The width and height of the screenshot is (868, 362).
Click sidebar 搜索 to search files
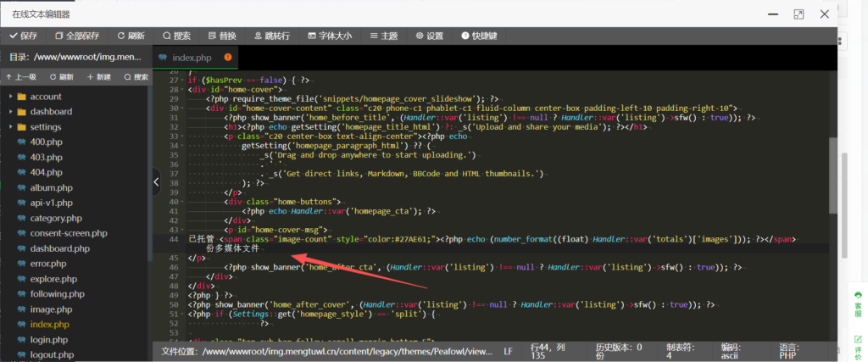[136, 77]
